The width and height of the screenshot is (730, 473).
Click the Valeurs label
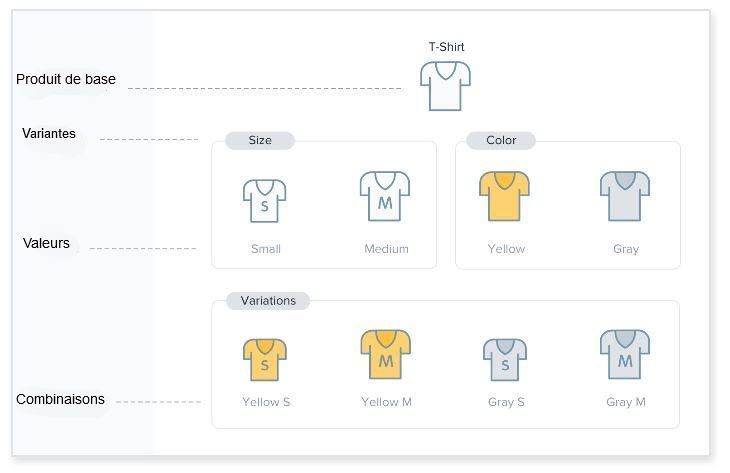[46, 243]
